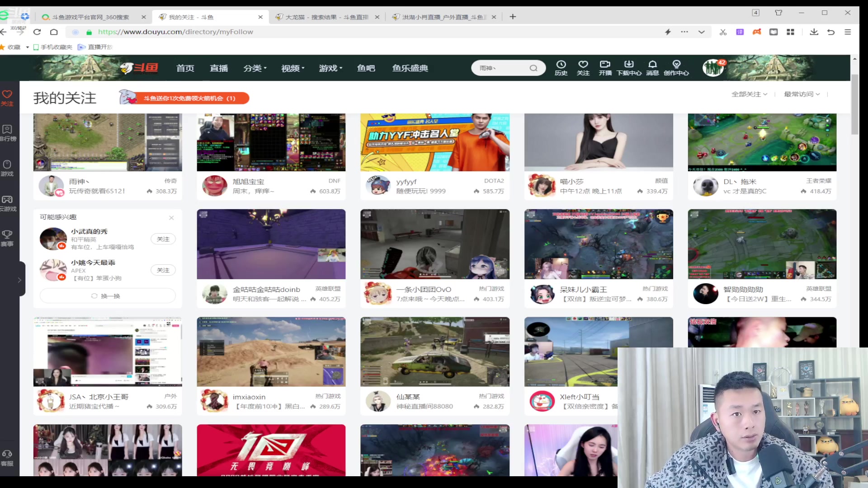The height and width of the screenshot is (488, 868).
Task: Click the browser lightning speed-mode icon
Action: pos(668,32)
